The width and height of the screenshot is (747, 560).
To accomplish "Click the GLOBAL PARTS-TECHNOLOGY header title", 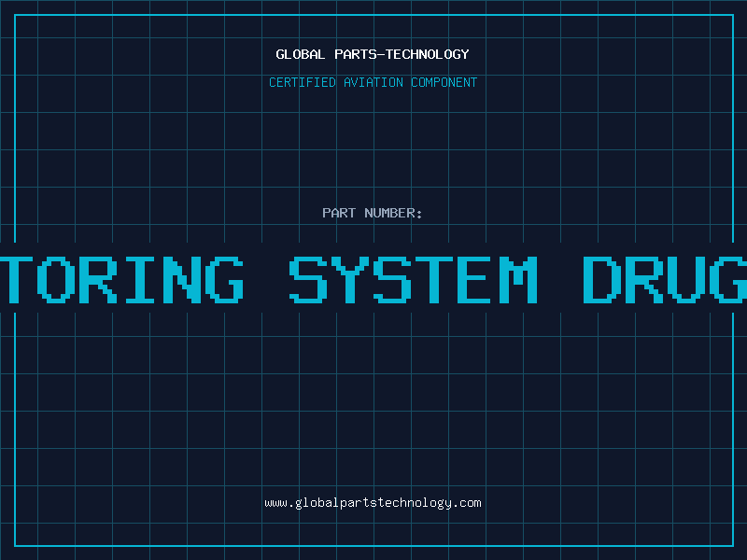I will 373,54.
